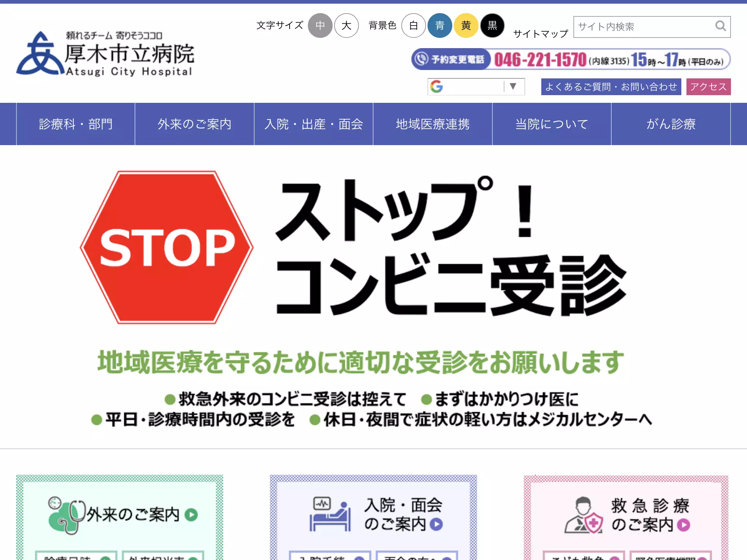Click the hospital bed admission icon
This screenshot has width=747, height=560.
tap(330, 514)
